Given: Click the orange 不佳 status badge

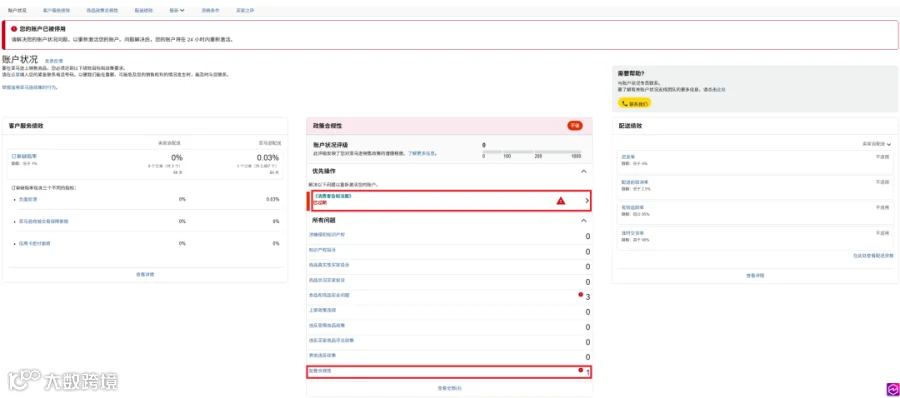Looking at the screenshot, I should coord(575,125).
